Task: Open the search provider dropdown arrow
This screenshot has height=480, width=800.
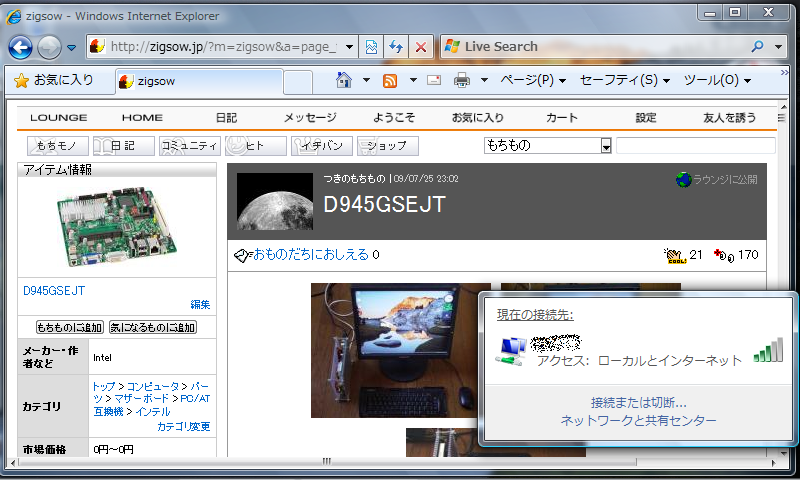Action: [779, 46]
